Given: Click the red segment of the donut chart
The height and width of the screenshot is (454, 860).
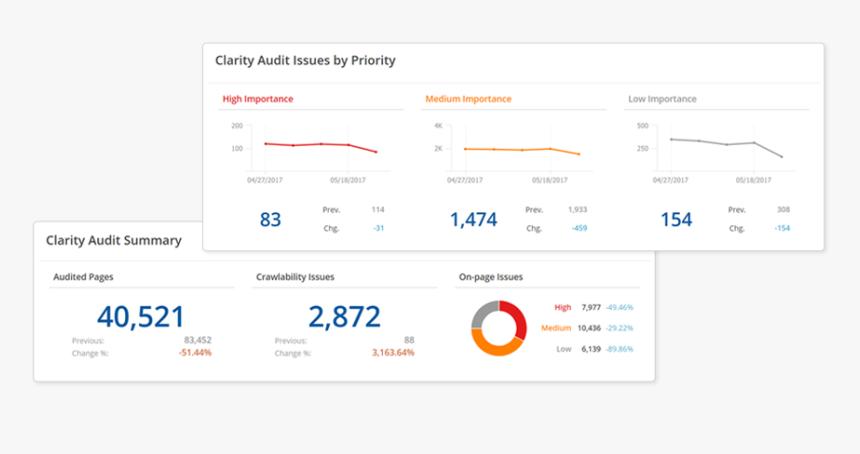Looking at the screenshot, I should (x=517, y=317).
